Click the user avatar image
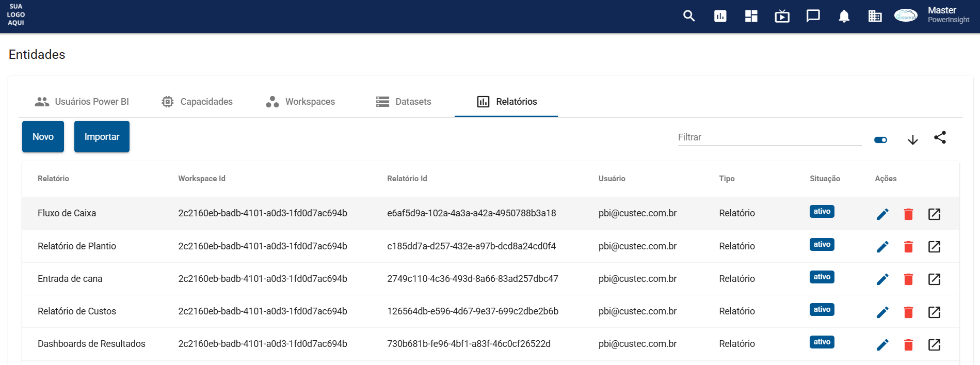 906,15
